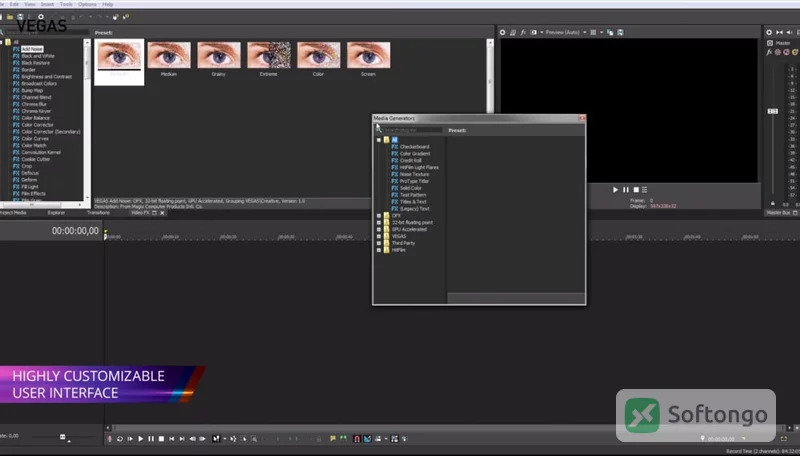Click Play From Start in transport bar

coord(130,439)
